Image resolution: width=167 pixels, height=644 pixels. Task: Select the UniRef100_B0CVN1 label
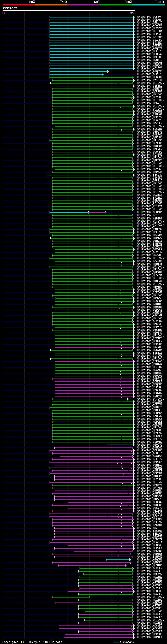pos(150,129)
